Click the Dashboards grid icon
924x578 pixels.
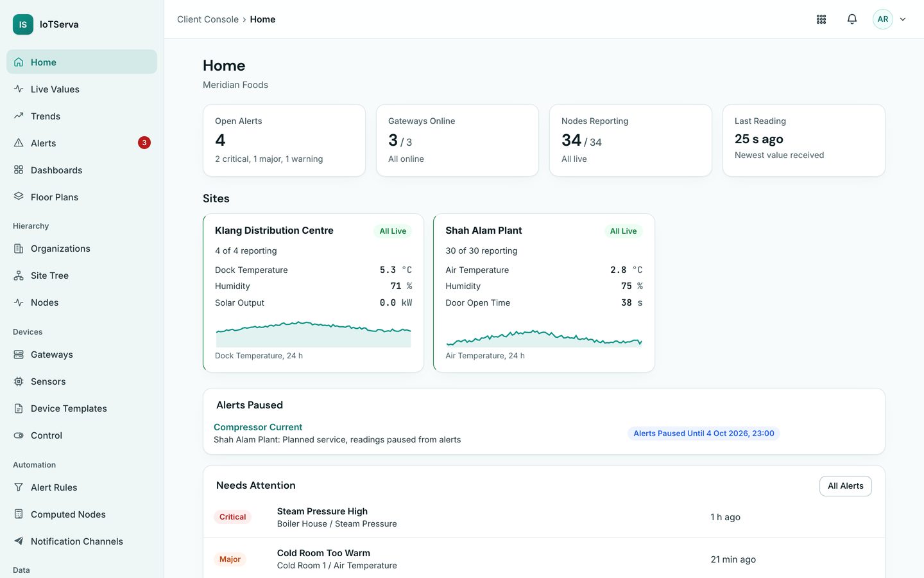(x=19, y=170)
